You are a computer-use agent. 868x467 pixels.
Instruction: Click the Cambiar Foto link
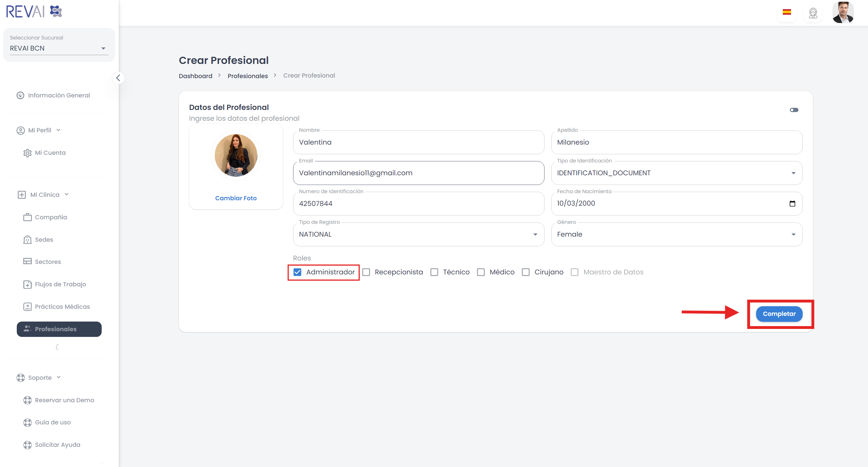[x=236, y=198]
